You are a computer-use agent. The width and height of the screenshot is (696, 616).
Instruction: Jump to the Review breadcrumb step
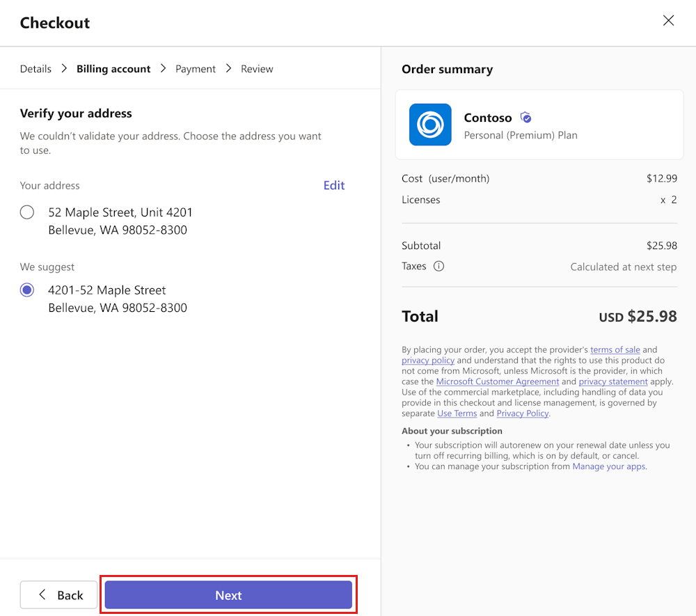(x=257, y=69)
